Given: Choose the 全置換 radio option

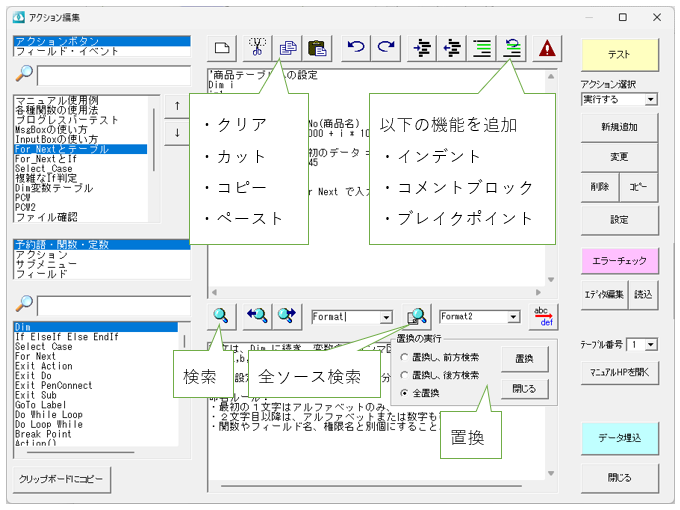Looking at the screenshot, I should (405, 393).
